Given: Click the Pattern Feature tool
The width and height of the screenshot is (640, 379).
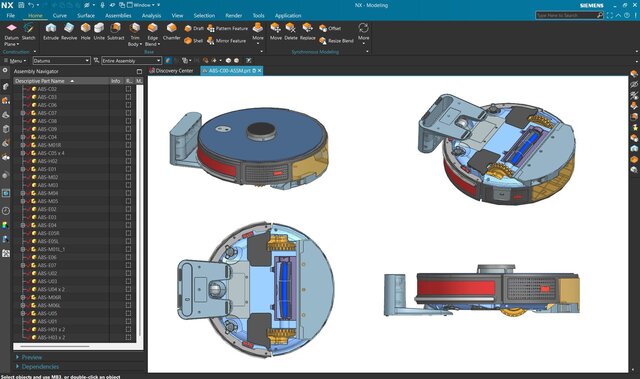Looking at the screenshot, I should (x=227, y=28).
